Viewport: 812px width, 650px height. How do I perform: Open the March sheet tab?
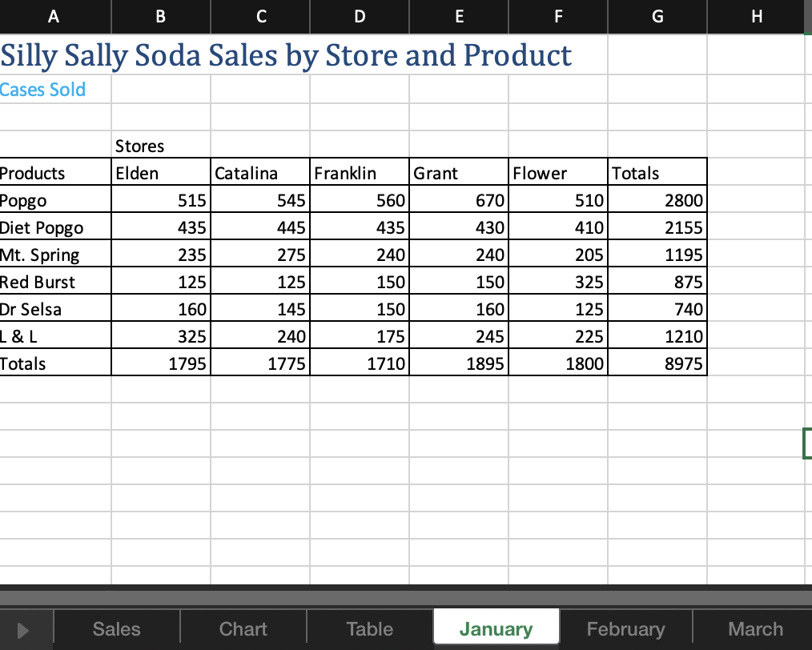754,628
